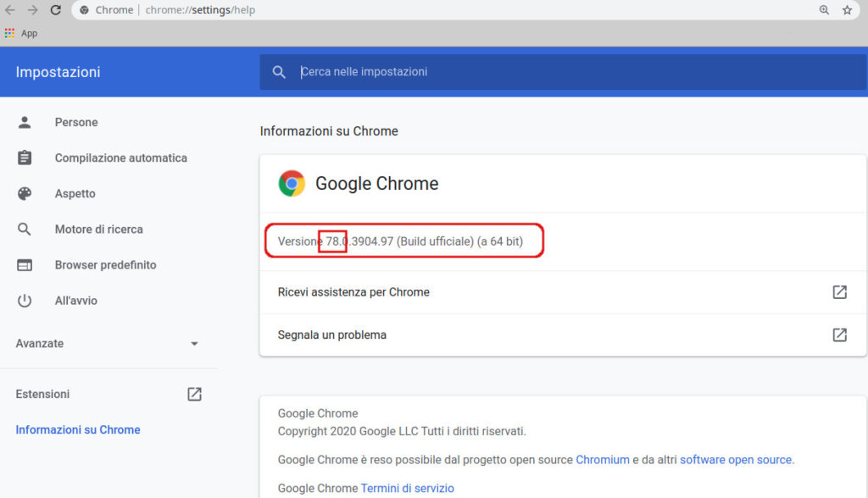Image resolution: width=868 pixels, height=498 pixels.
Task: Click Segnala un problema row
Action: tap(563, 335)
